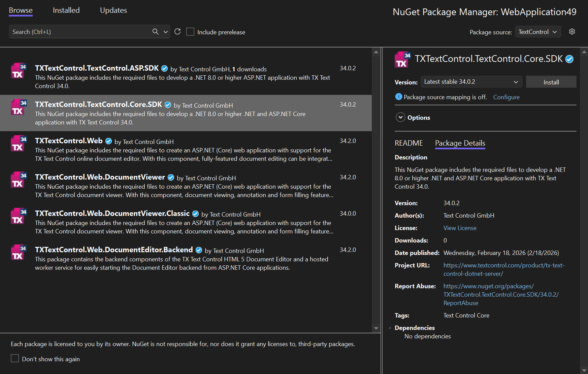Enable the Include prerelease checkbox
This screenshot has height=374, width=588.
tap(190, 31)
